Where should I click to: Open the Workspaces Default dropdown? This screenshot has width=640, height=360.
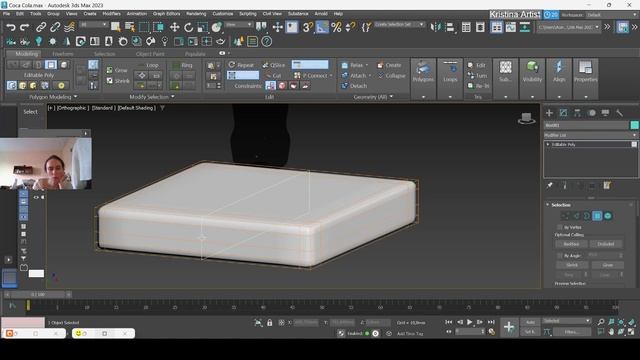tap(612, 15)
